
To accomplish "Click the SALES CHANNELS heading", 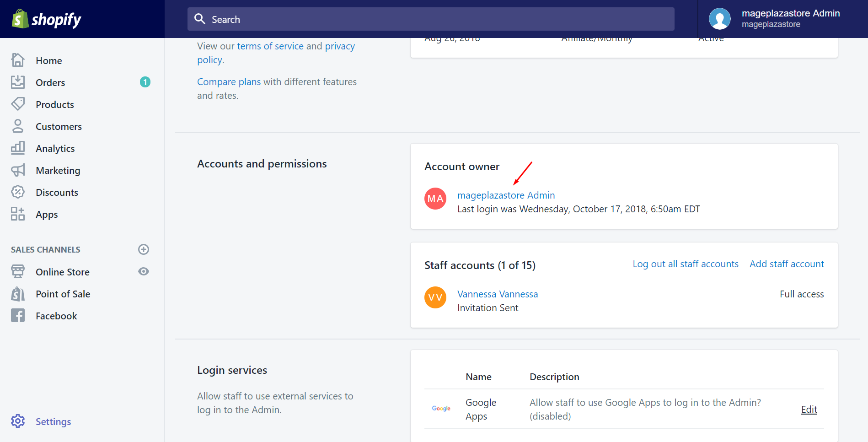I will click(x=46, y=249).
